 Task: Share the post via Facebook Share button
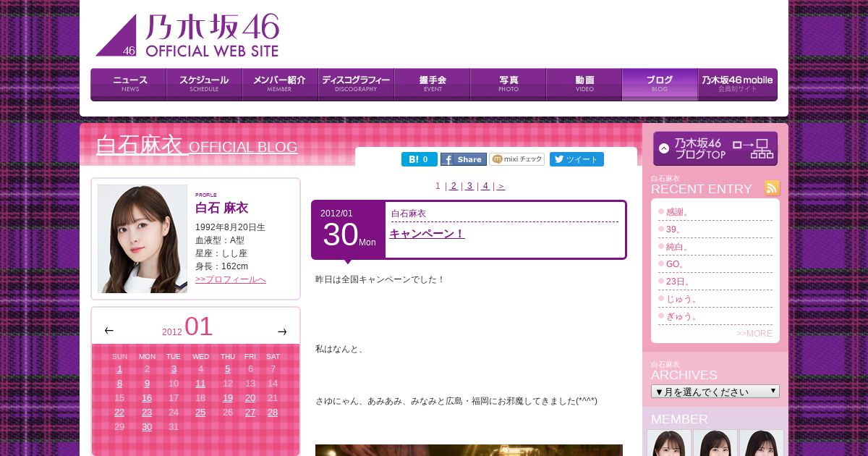point(464,159)
